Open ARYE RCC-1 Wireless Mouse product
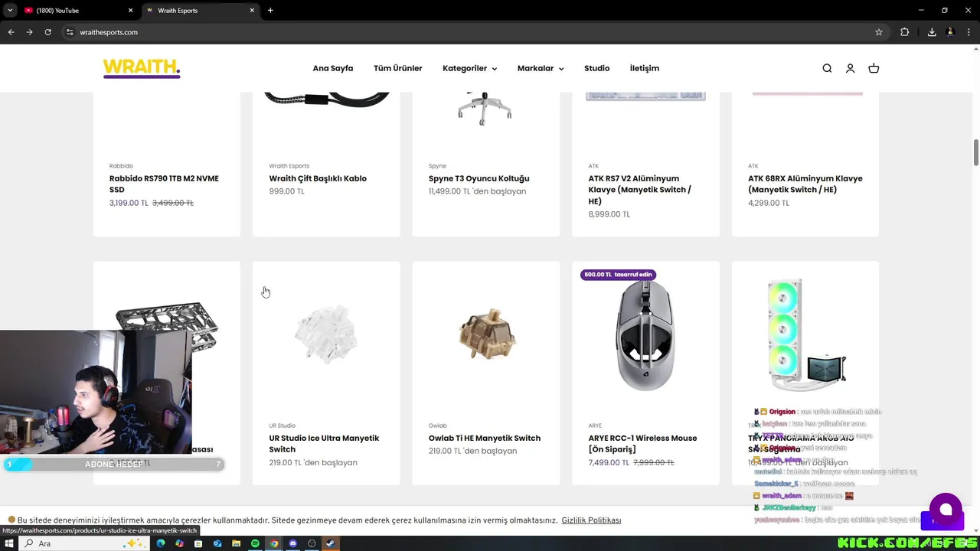The width and height of the screenshot is (980, 551). 642,444
